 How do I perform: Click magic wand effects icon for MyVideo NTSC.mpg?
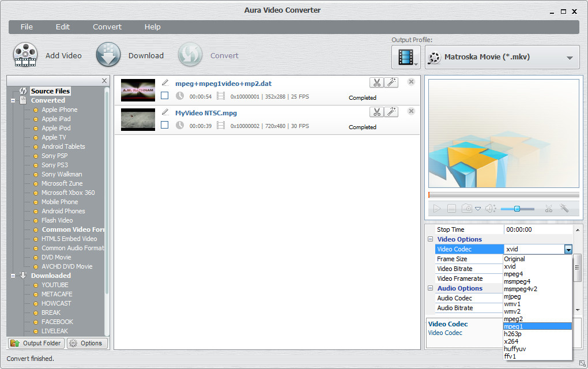[391, 112]
